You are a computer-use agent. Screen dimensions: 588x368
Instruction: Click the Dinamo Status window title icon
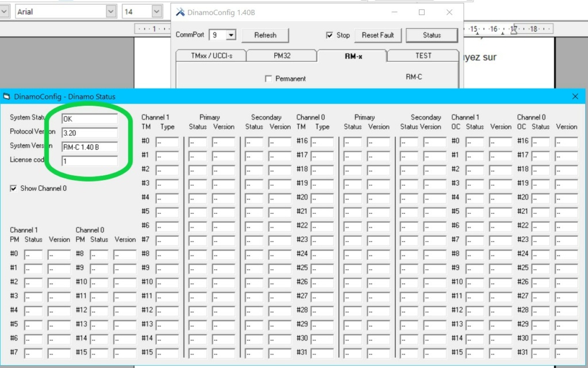[x=6, y=97]
